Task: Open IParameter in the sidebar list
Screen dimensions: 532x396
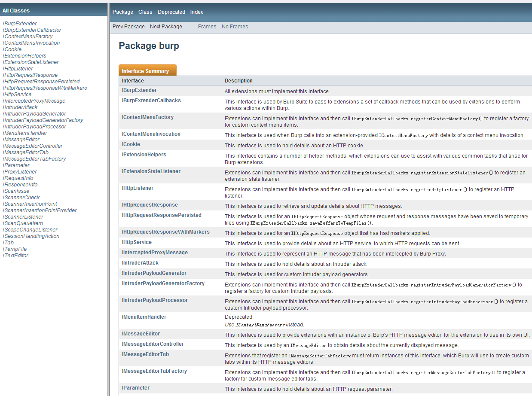Action: 16,165
